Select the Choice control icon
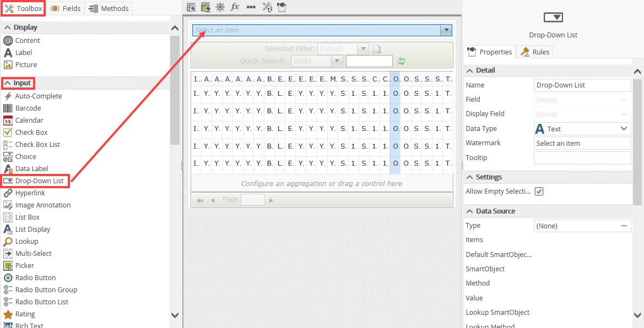 [x=8, y=156]
